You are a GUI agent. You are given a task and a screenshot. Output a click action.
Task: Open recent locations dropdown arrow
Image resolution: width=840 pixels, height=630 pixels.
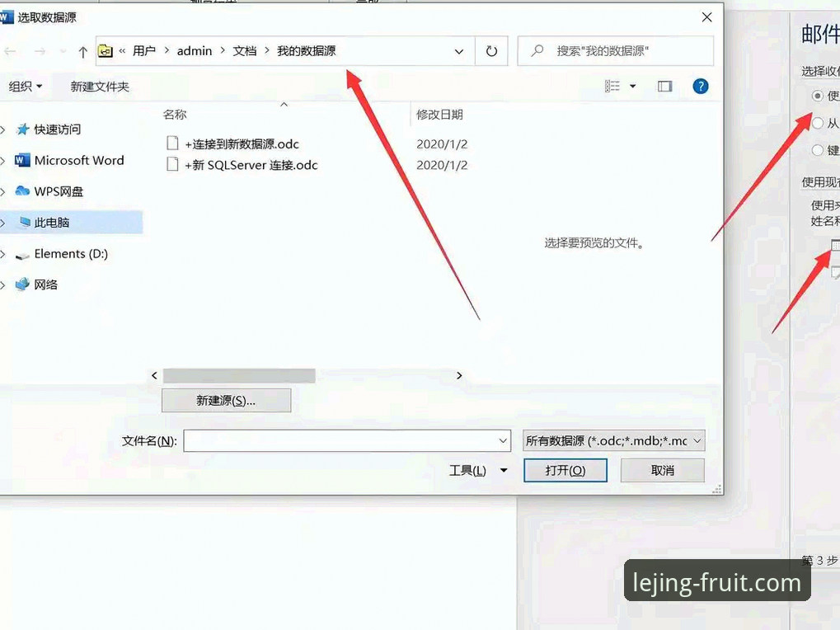[x=63, y=51]
